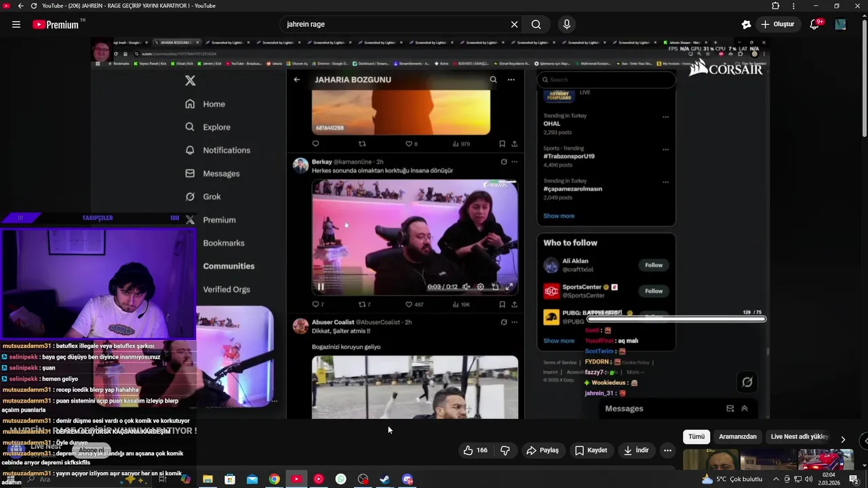
Task: Open the app window three-dot menu
Action: (794, 5)
